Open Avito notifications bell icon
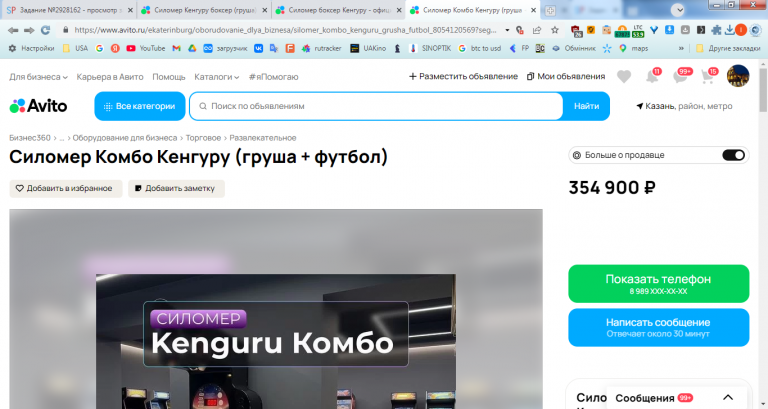 (x=652, y=76)
